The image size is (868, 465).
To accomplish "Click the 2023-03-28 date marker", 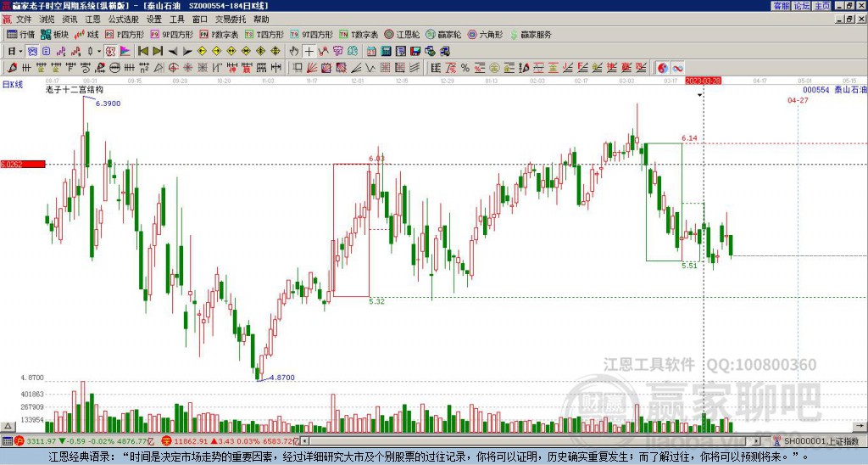I will [x=703, y=81].
